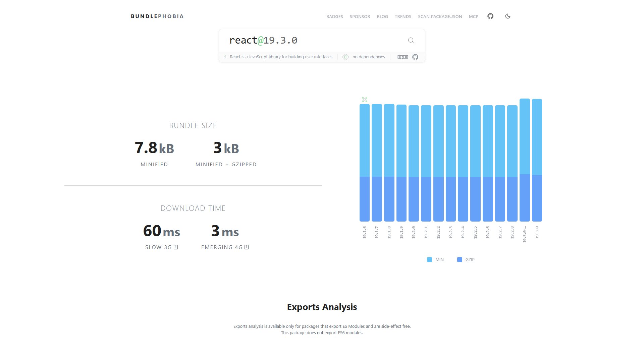
Task: Open SCAN PACKAGE.JSON
Action: [x=440, y=16]
